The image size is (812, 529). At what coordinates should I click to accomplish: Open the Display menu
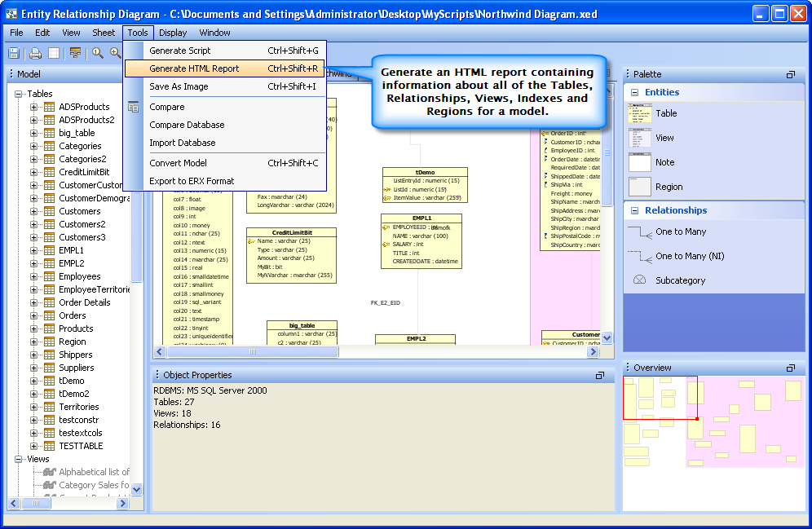173,33
